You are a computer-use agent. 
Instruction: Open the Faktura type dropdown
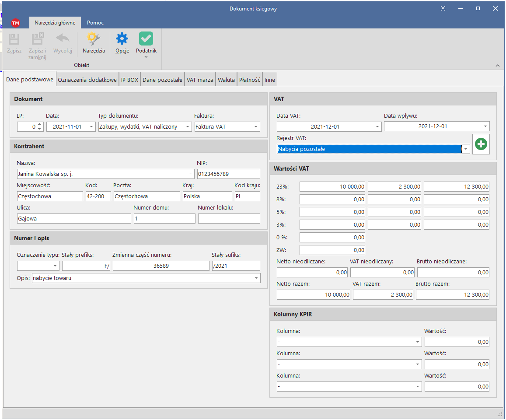[256, 127]
